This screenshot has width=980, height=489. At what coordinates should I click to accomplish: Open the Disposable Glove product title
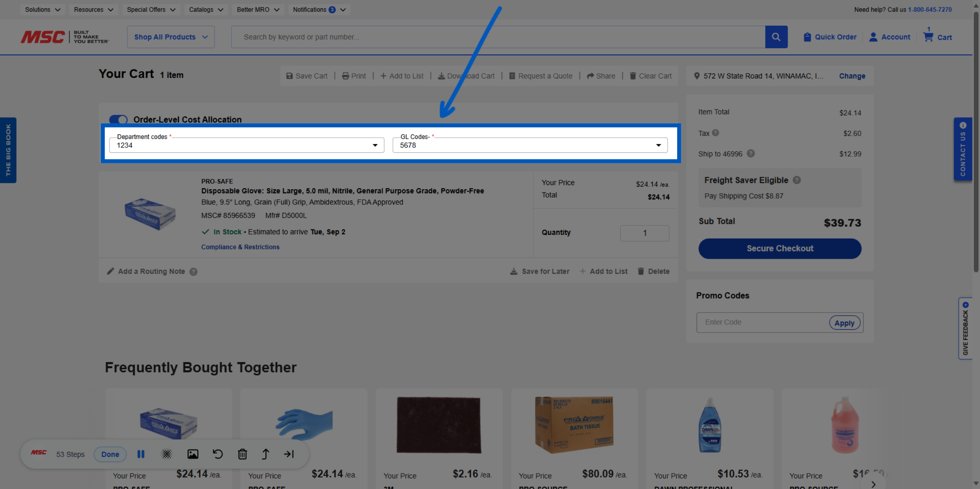pyautogui.click(x=343, y=191)
